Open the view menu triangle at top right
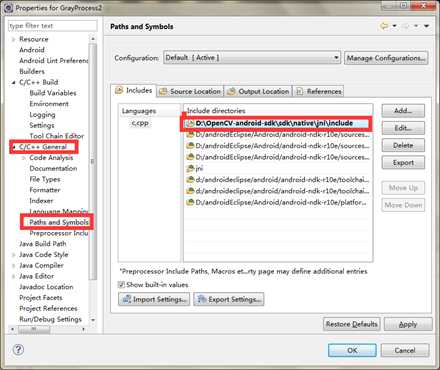This screenshot has height=370, width=440. tap(427, 26)
